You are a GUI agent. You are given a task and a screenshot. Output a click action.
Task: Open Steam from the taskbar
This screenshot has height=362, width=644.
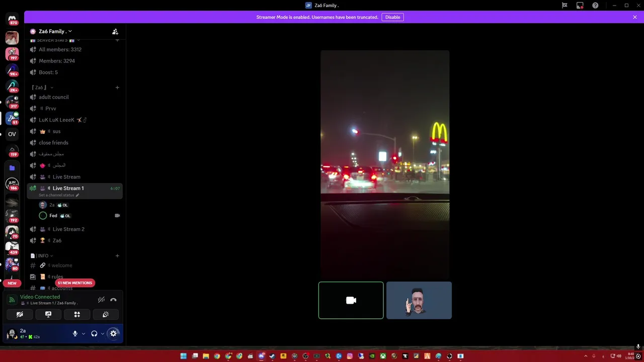click(x=272, y=356)
